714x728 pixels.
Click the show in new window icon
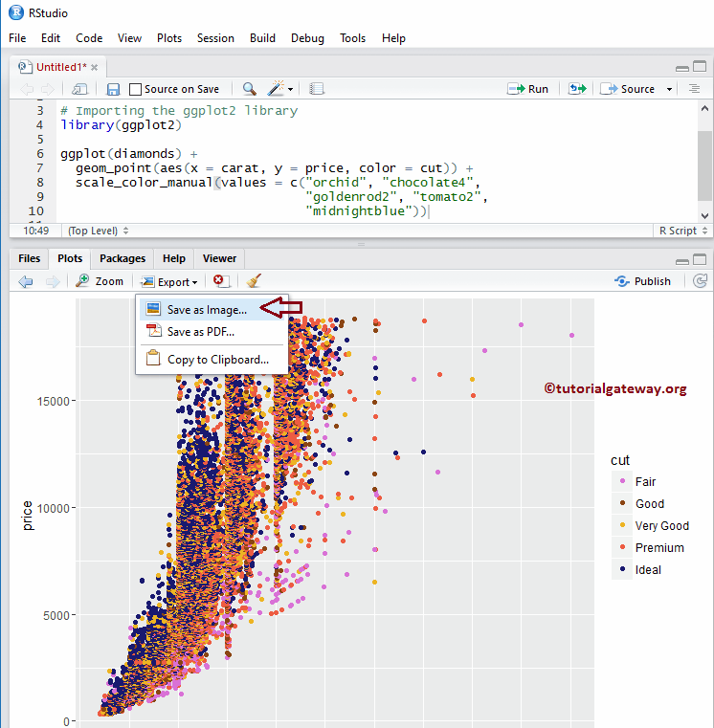tap(79, 89)
